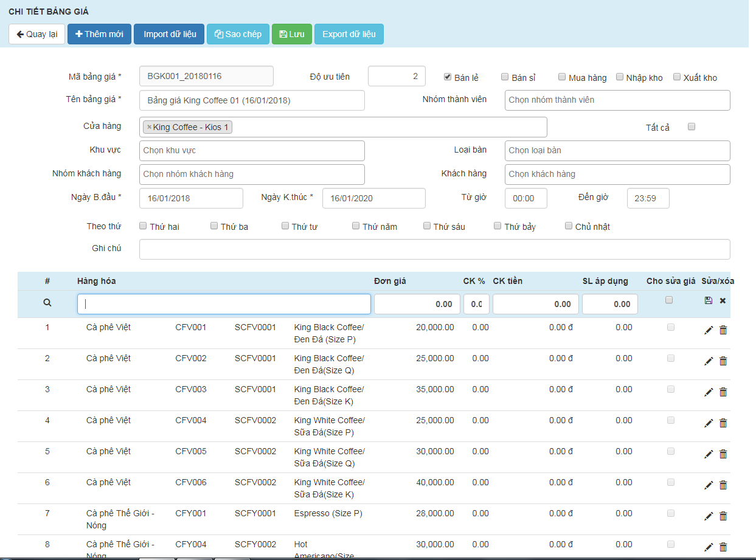Click the Sao chép copy button
The width and height of the screenshot is (756, 560).
click(238, 34)
